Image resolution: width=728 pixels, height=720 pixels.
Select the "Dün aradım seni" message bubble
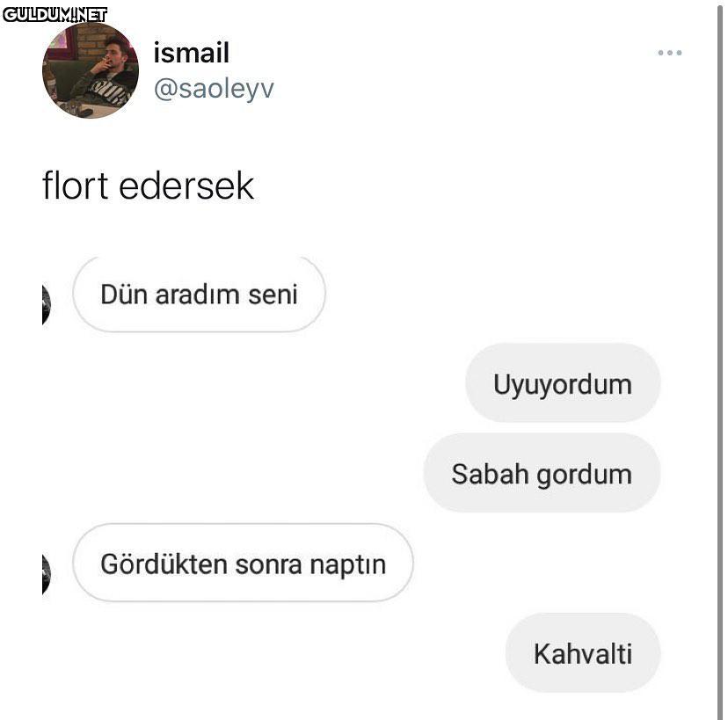[199, 295]
